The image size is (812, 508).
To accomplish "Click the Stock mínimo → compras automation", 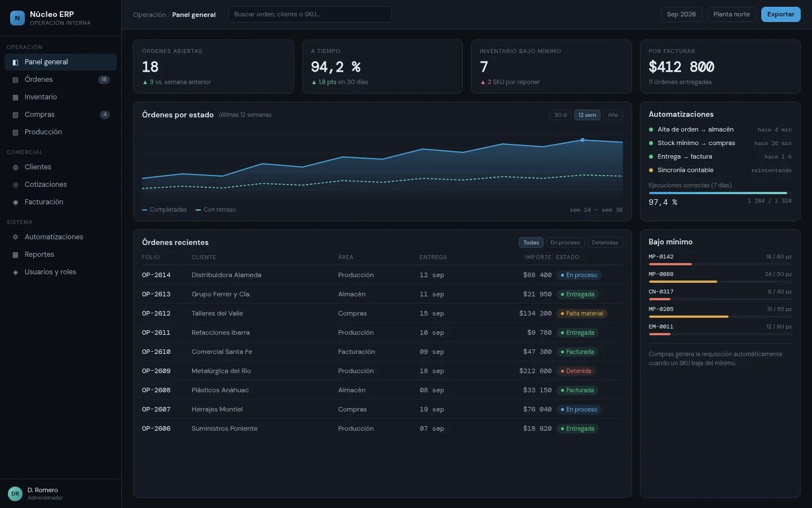I will click(x=720, y=143).
